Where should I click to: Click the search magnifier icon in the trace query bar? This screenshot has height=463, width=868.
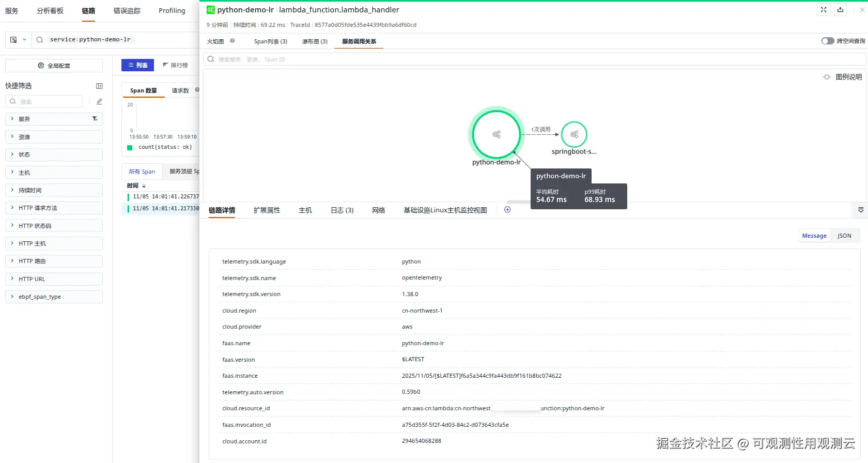pos(40,40)
